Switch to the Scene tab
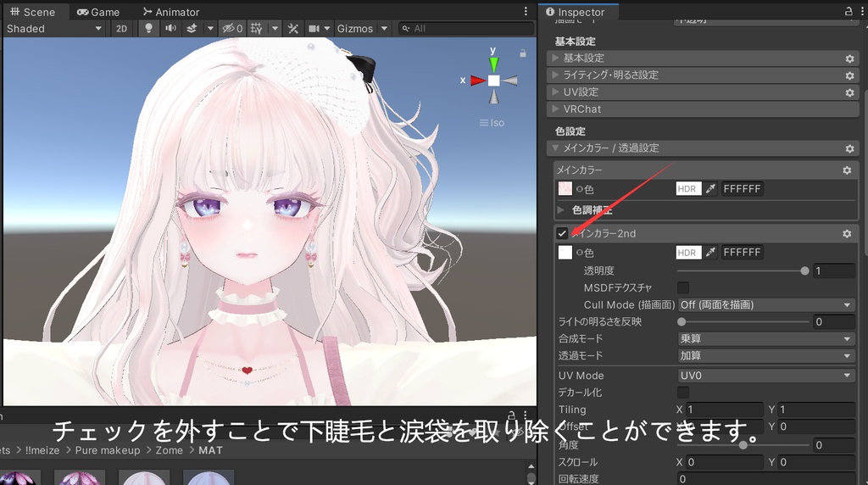 [33, 12]
